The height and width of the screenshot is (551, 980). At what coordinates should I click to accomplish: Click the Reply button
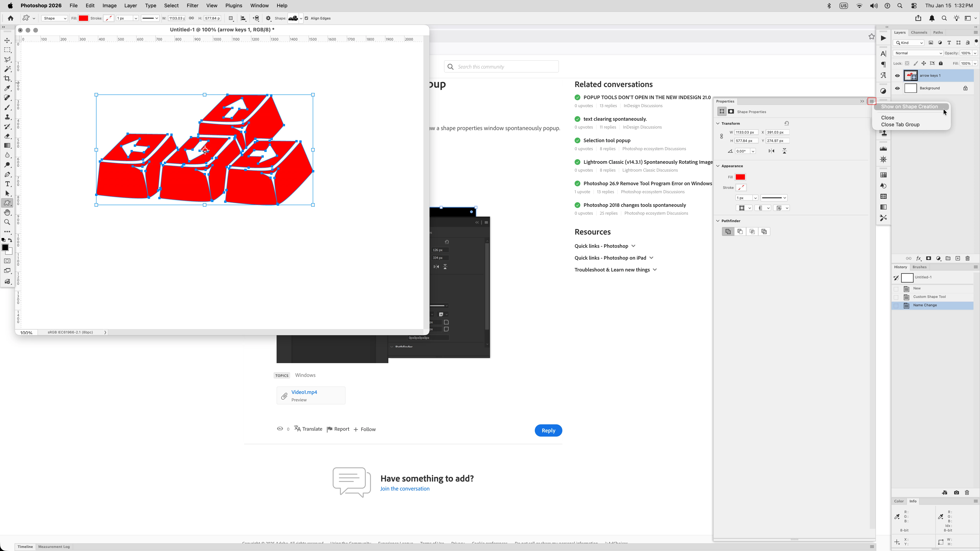click(548, 430)
